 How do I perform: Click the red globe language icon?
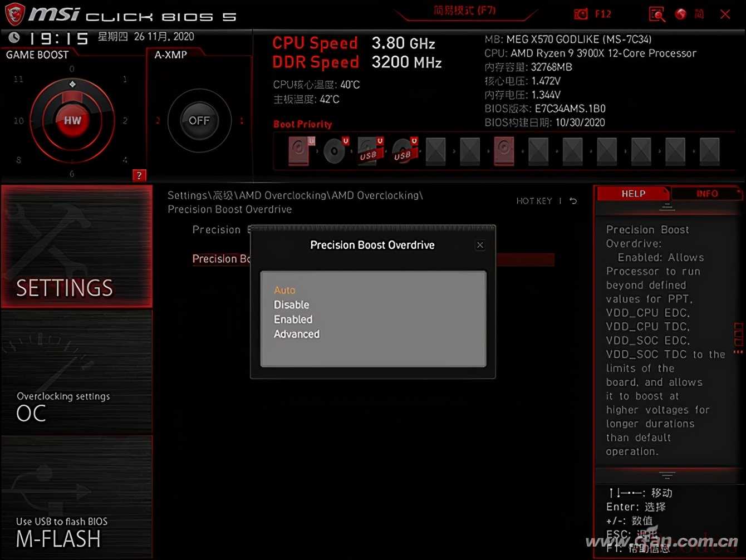click(x=680, y=14)
